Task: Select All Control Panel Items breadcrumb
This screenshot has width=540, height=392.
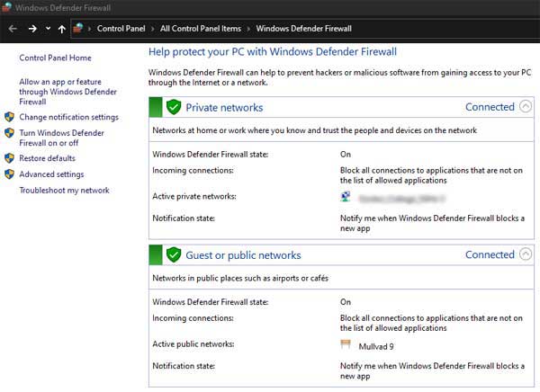Action: tap(201, 29)
